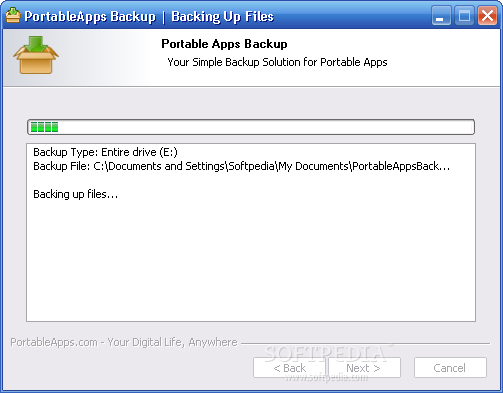The height and width of the screenshot is (393, 503).
Task: Click the green backup progress bar
Action: (x=251, y=127)
